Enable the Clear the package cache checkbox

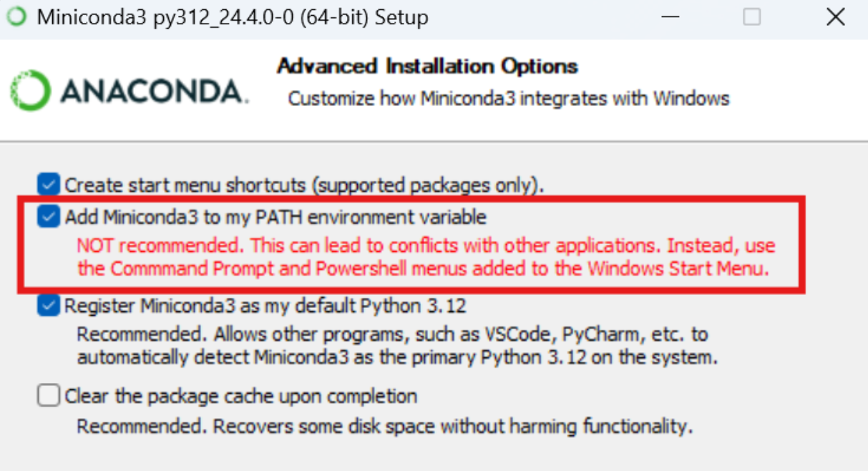click(x=49, y=396)
